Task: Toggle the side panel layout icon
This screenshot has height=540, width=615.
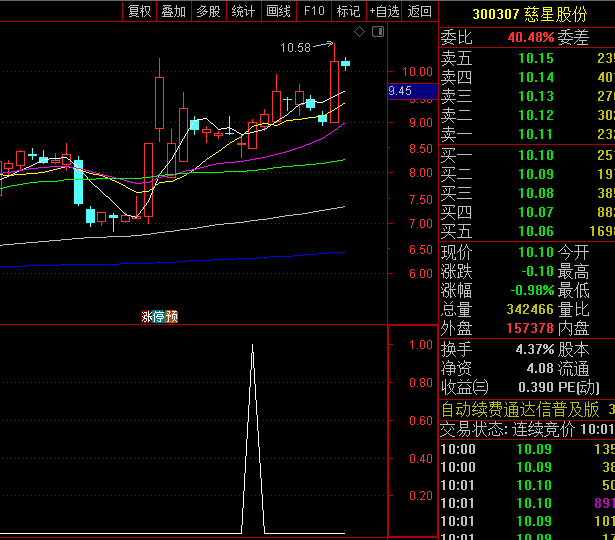Action: (x=378, y=31)
